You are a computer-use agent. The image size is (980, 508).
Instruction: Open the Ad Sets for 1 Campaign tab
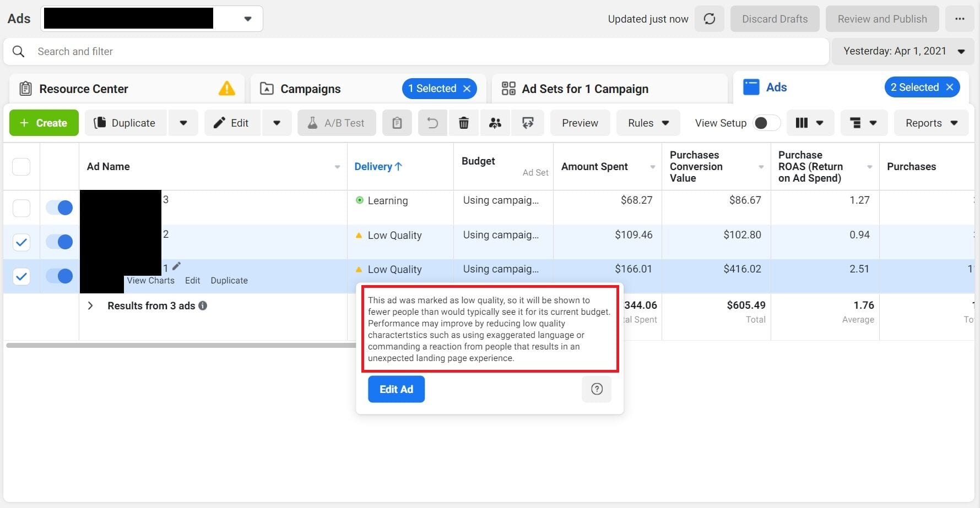point(584,89)
